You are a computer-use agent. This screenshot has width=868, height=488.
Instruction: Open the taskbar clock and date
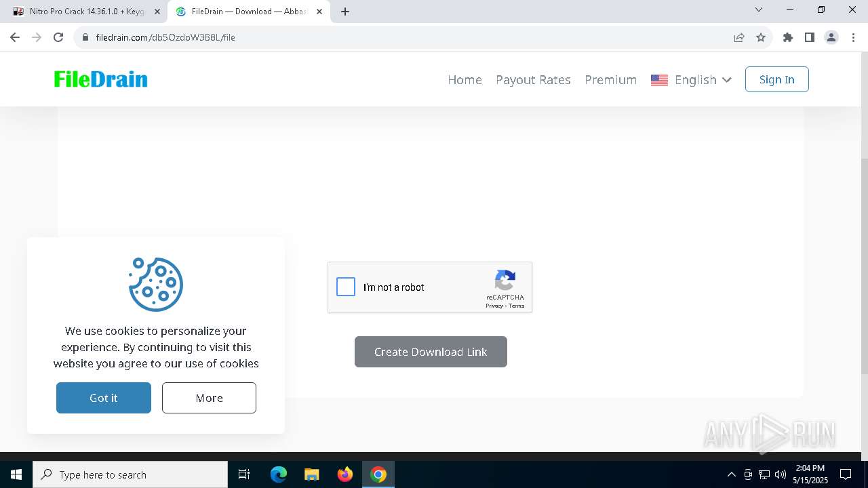pyautogui.click(x=810, y=474)
